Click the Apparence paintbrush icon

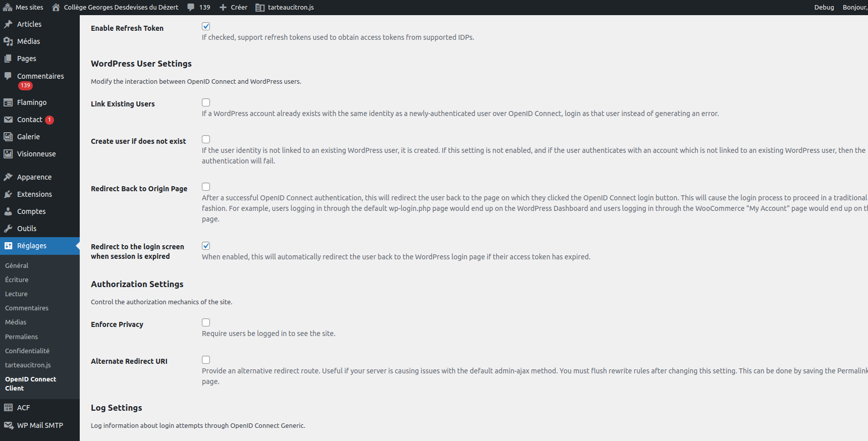(8, 177)
